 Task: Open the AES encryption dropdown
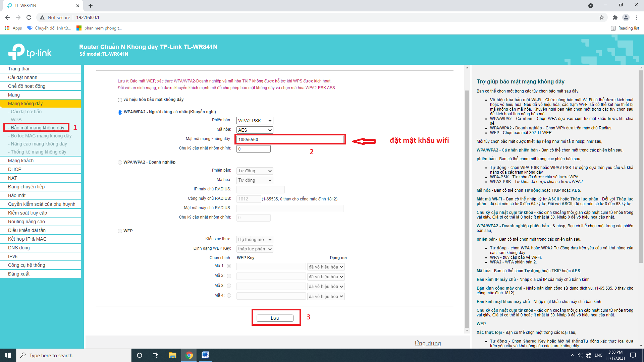(255, 130)
